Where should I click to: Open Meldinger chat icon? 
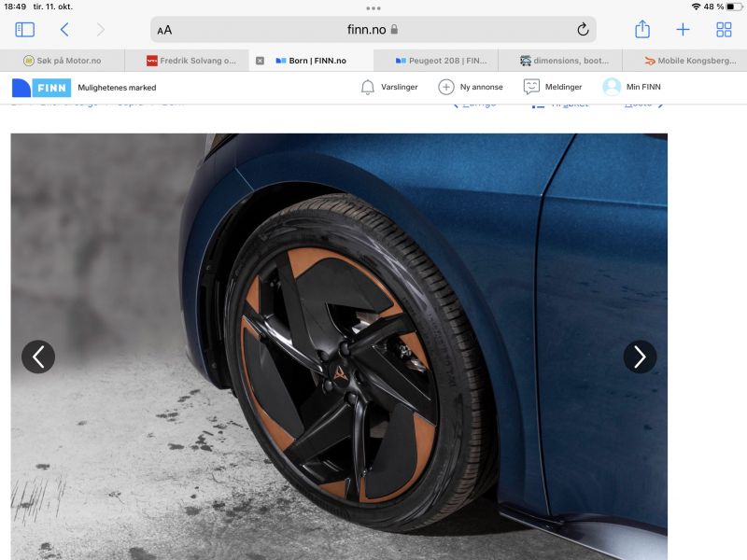coord(531,87)
